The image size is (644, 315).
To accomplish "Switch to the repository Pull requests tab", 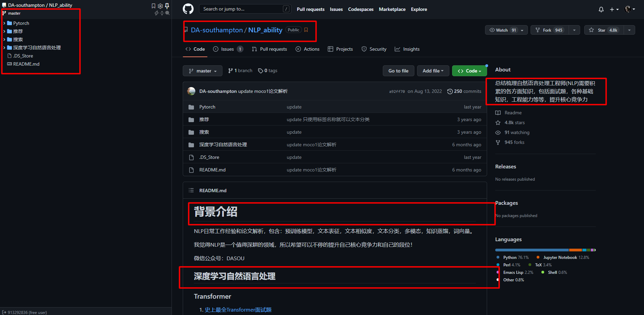I will pos(269,49).
